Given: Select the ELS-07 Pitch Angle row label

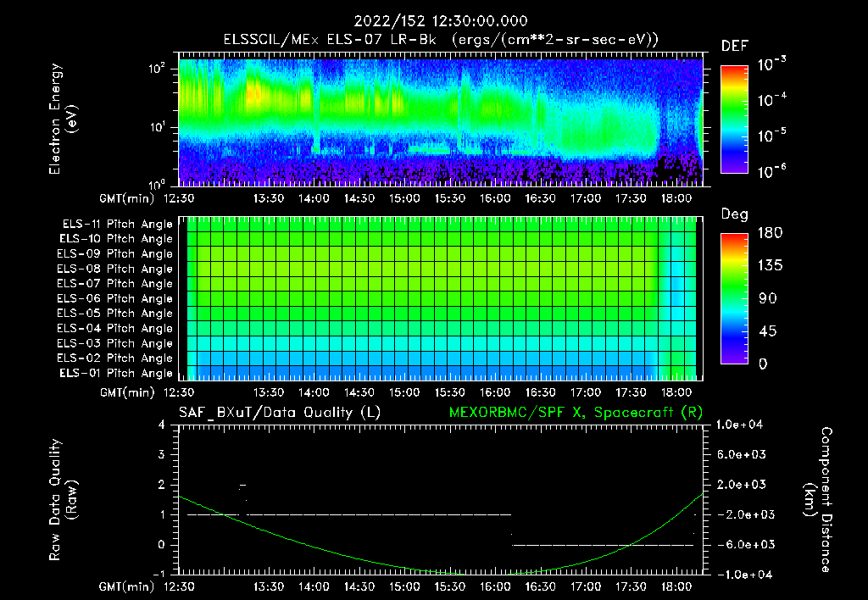Looking at the screenshot, I should click(x=115, y=283).
